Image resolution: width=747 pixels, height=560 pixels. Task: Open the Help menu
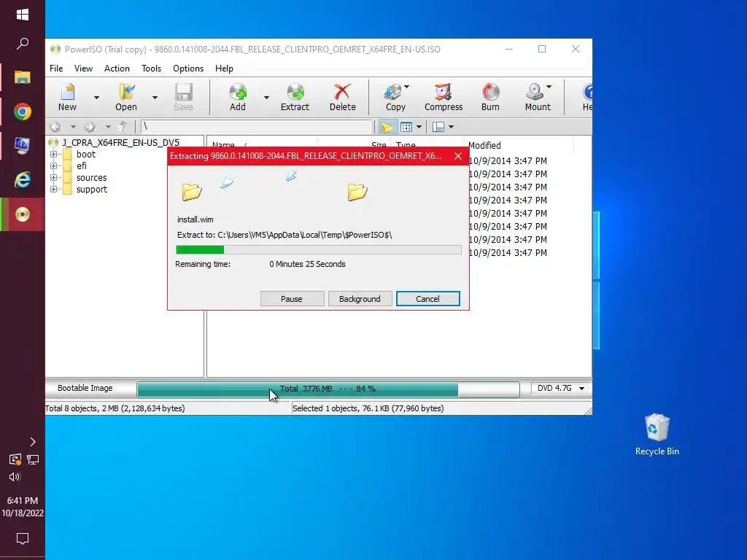tap(224, 69)
